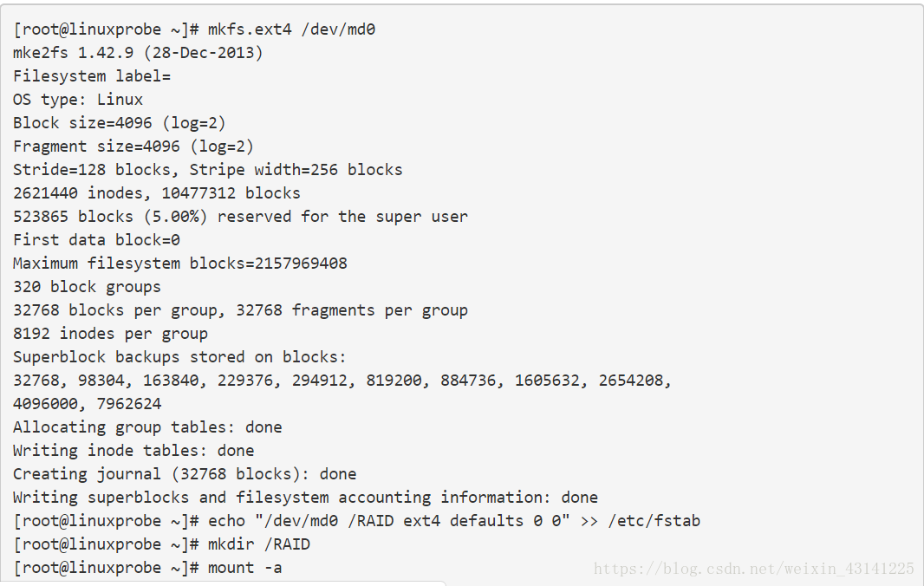
Task: Click the mount -a command
Action: pyautogui.click(x=147, y=568)
